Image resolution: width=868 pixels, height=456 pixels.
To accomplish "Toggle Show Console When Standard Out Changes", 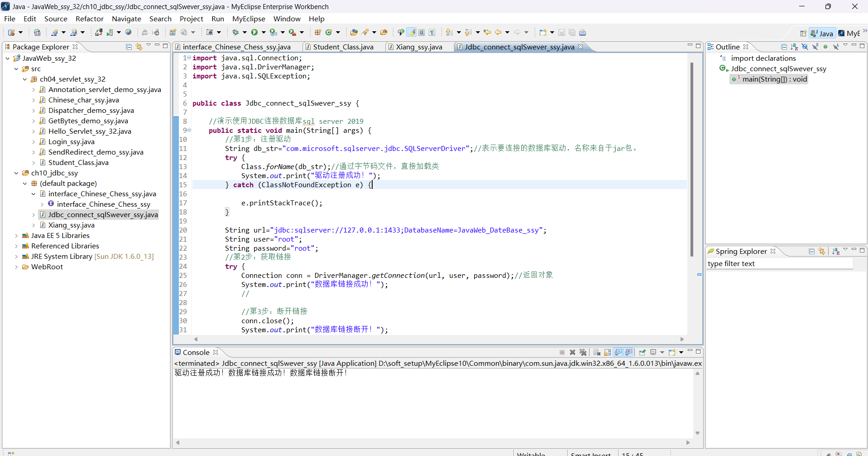I will click(619, 352).
